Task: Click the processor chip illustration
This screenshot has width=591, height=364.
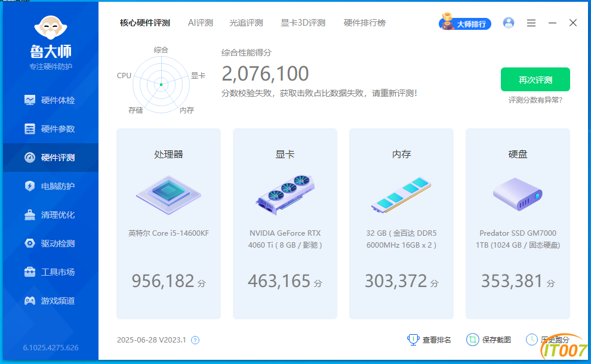Action: tap(168, 195)
